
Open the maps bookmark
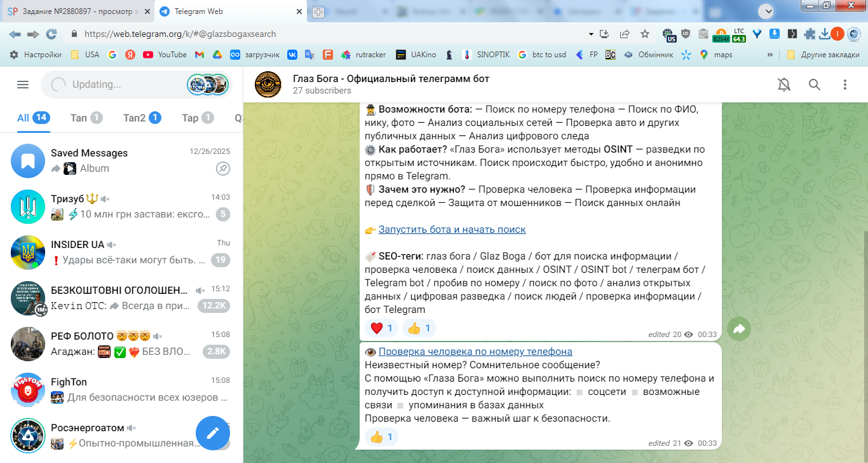click(x=716, y=55)
